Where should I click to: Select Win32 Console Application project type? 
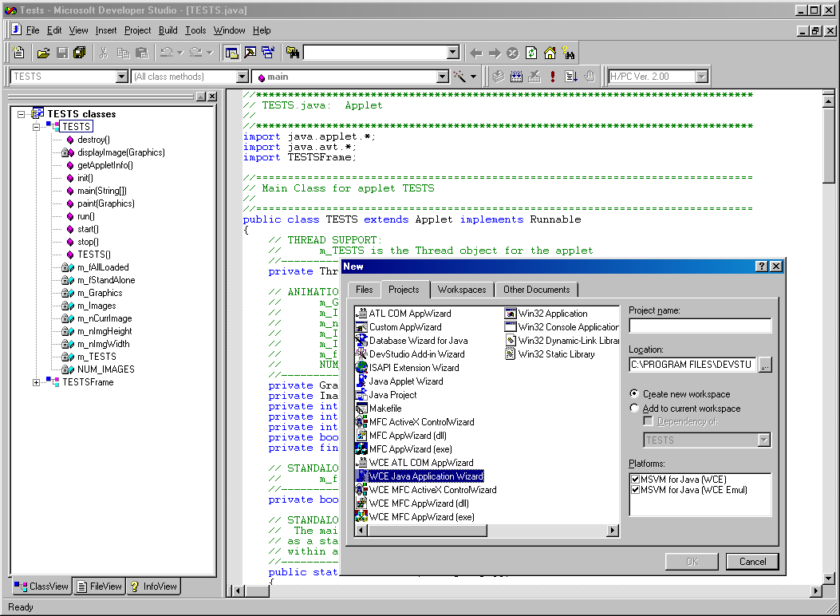click(x=562, y=326)
